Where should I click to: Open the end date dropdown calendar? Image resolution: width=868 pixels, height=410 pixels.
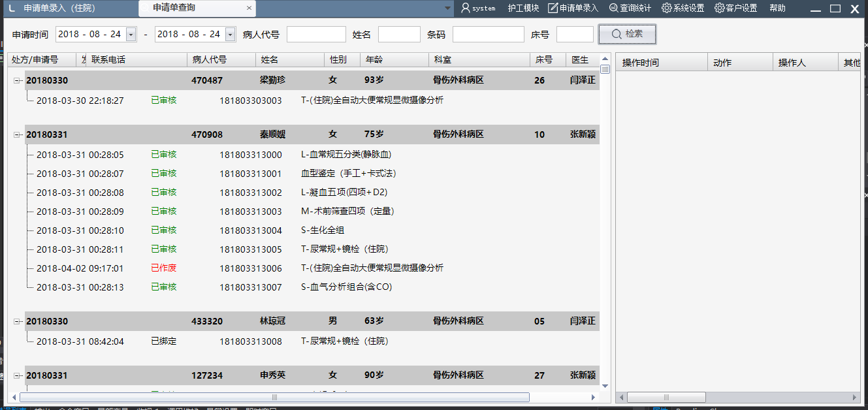coord(230,35)
